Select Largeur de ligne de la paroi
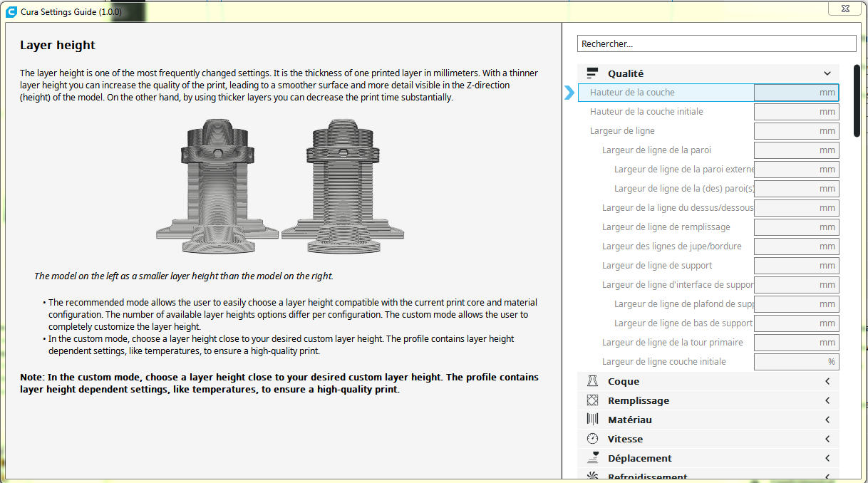The height and width of the screenshot is (483, 868). point(656,150)
